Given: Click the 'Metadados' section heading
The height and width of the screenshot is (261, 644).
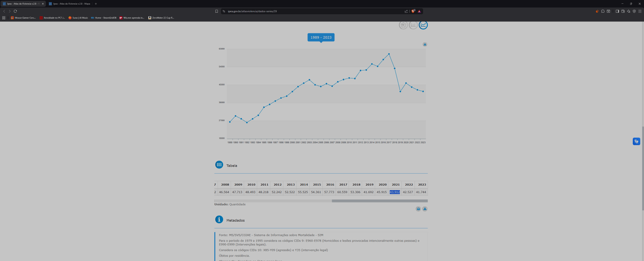Looking at the screenshot, I should pyautogui.click(x=236, y=220).
